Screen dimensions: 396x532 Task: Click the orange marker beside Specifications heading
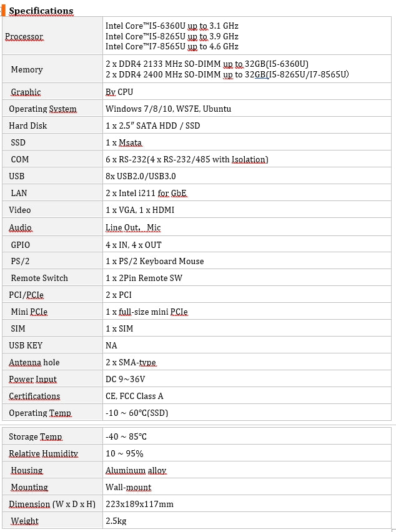click(x=3, y=10)
